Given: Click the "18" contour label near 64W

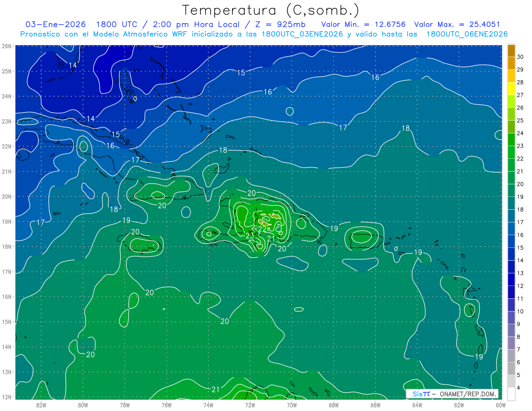Looking at the screenshot, I should pos(406,129).
